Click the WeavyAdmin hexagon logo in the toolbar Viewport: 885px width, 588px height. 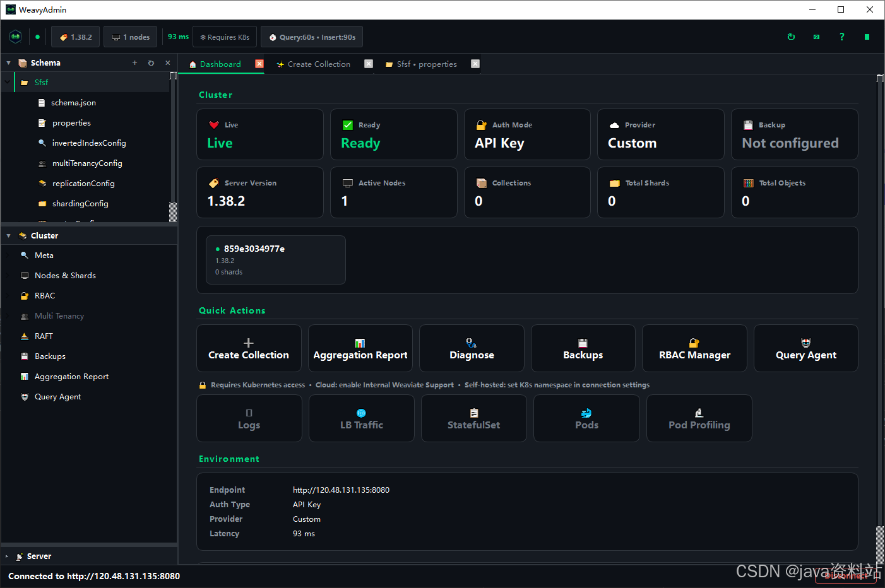16,37
